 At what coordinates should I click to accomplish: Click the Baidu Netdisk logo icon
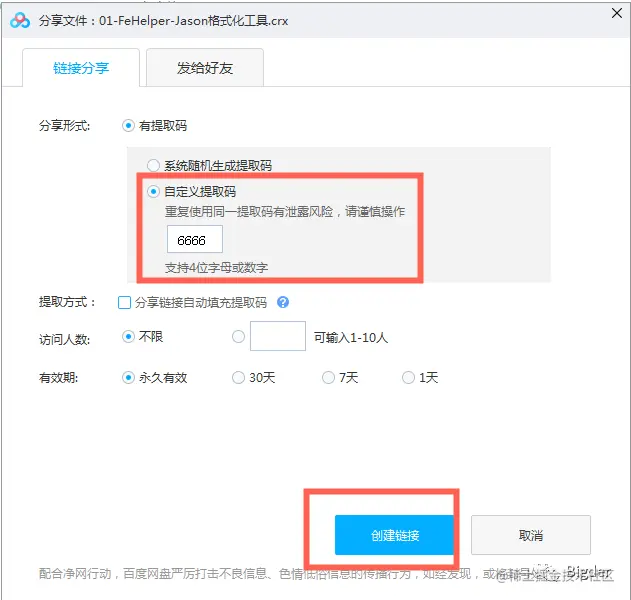click(x=20, y=21)
